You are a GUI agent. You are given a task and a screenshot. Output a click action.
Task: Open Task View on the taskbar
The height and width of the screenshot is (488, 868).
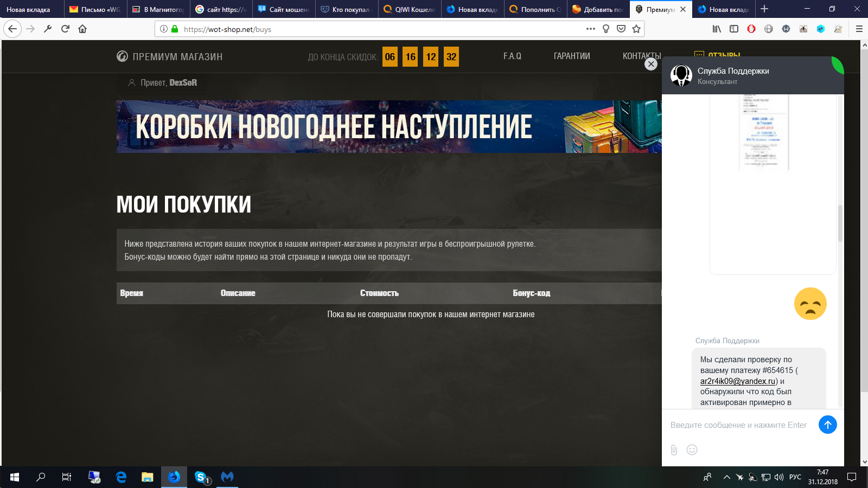[67, 477]
